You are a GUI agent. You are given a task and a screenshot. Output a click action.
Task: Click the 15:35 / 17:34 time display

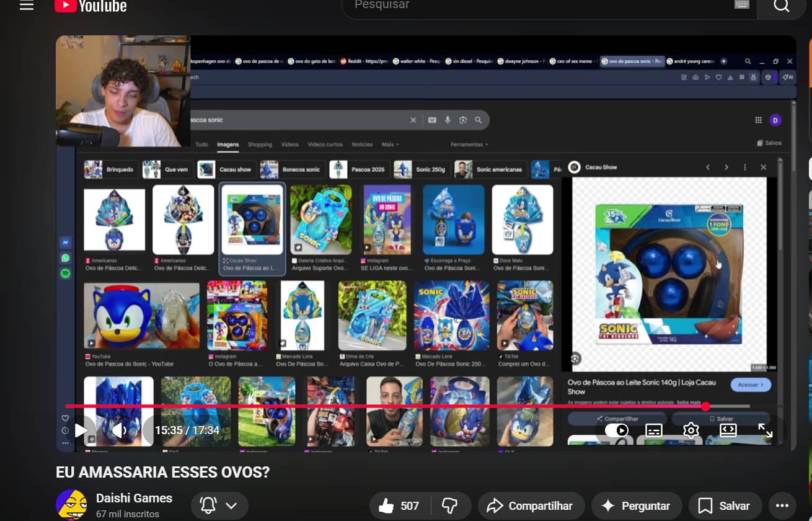point(187,430)
